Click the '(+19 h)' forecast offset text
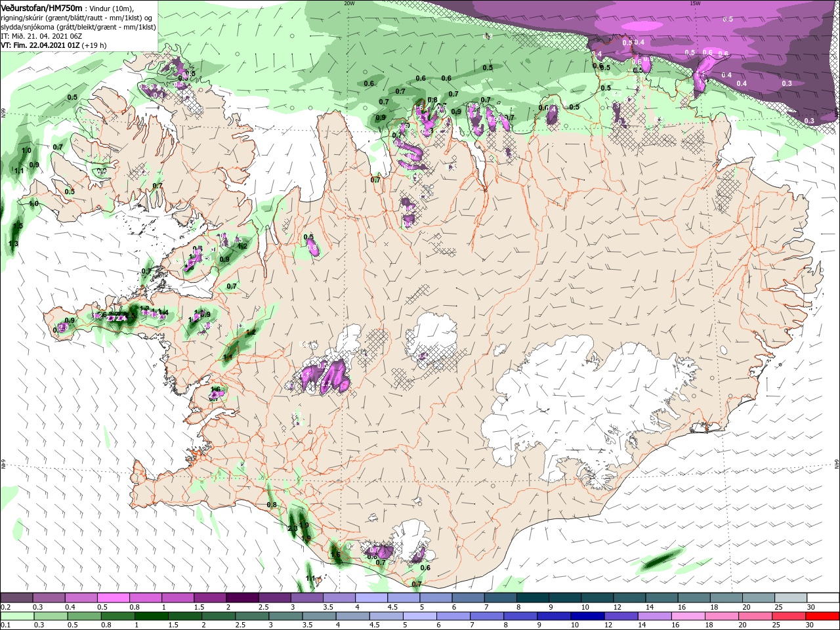This screenshot has width=840, height=630. (94, 45)
